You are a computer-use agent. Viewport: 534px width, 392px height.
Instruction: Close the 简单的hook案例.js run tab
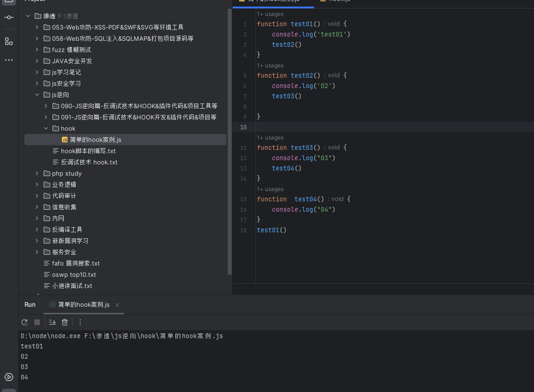pos(117,305)
